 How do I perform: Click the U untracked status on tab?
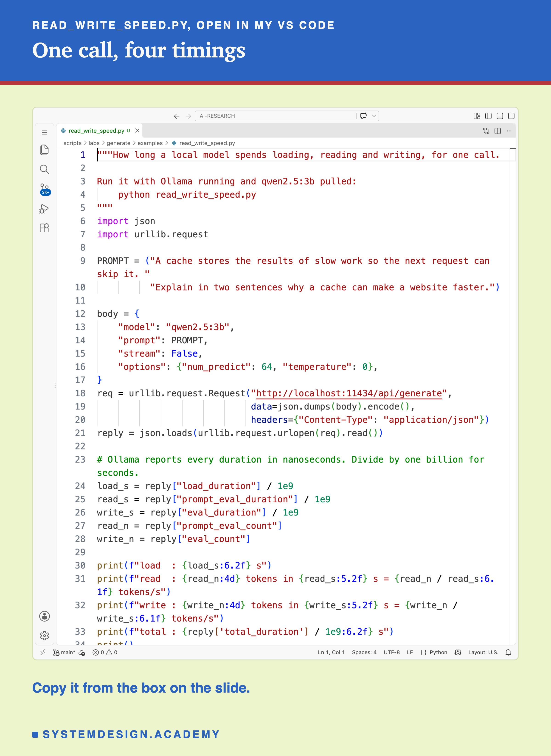128,131
